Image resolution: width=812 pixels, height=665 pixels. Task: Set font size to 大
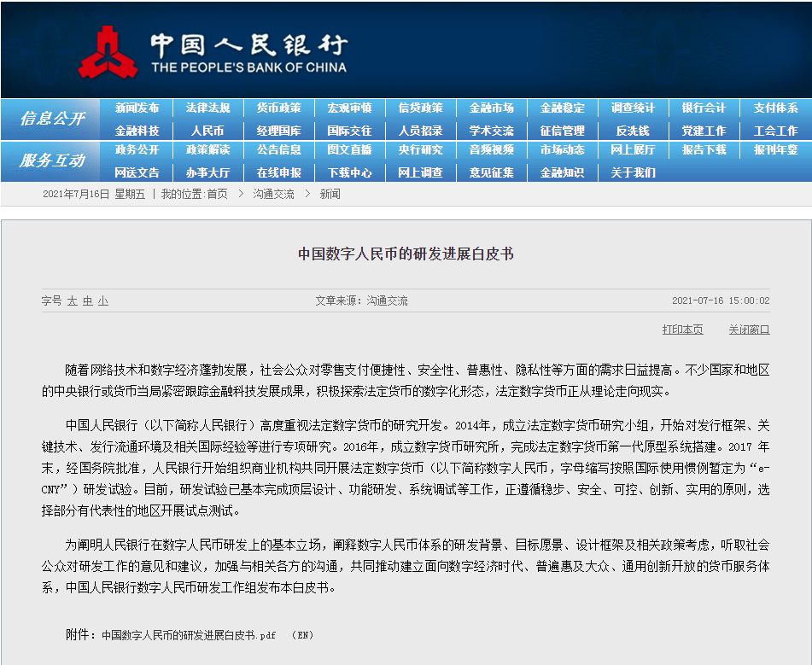coord(73,300)
